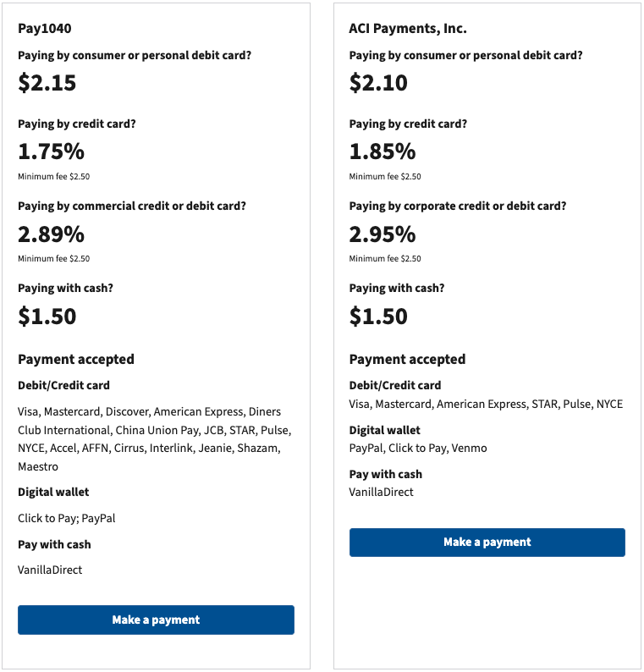Click the 'PayPal, Click to Pay, Venmo' text
Viewport: 644px width, 672px height.
tap(418, 448)
